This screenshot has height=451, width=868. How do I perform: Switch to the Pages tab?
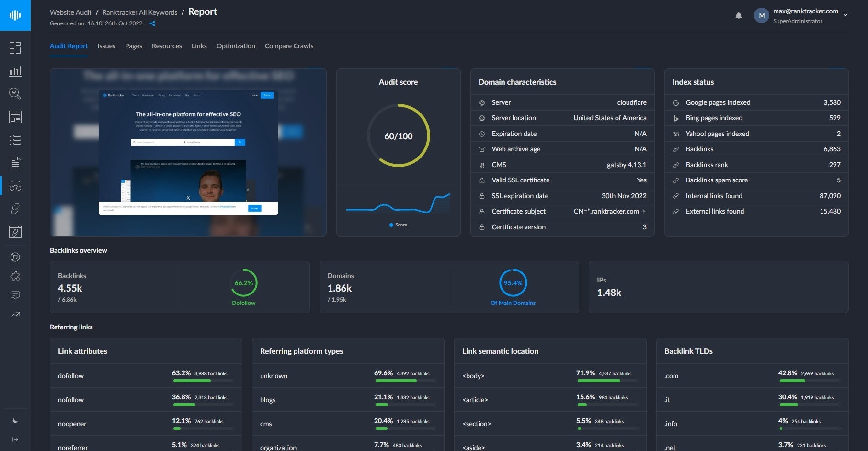(134, 46)
